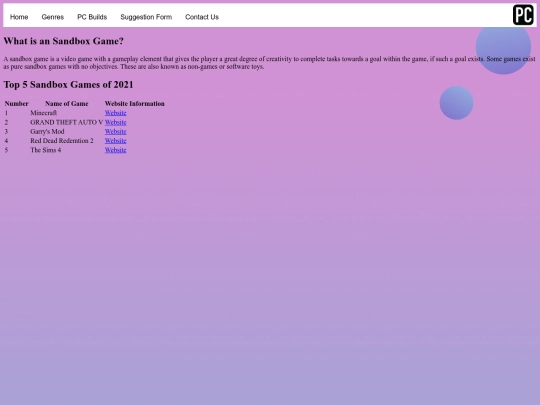Select the 'Website Information' column header
The image size is (540, 405).
[x=135, y=103]
